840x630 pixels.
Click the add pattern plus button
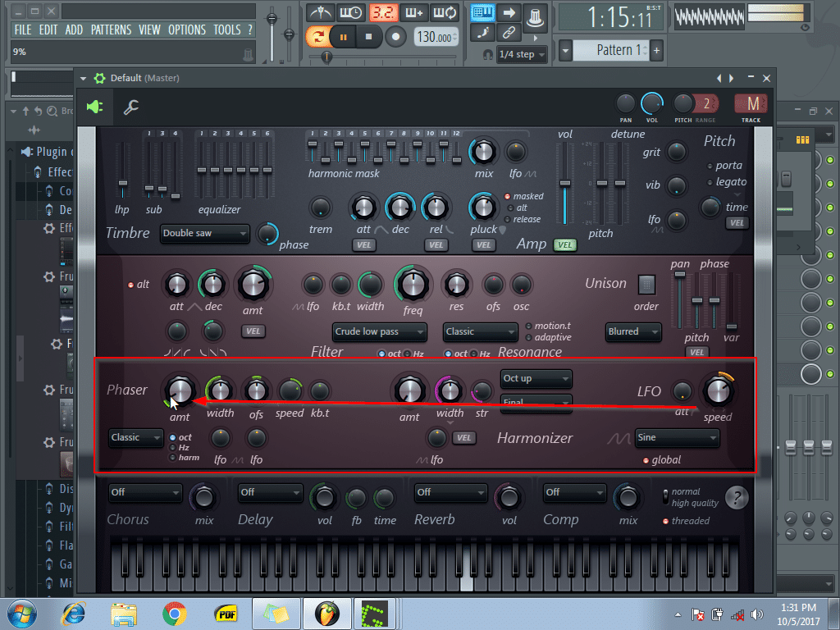[657, 51]
